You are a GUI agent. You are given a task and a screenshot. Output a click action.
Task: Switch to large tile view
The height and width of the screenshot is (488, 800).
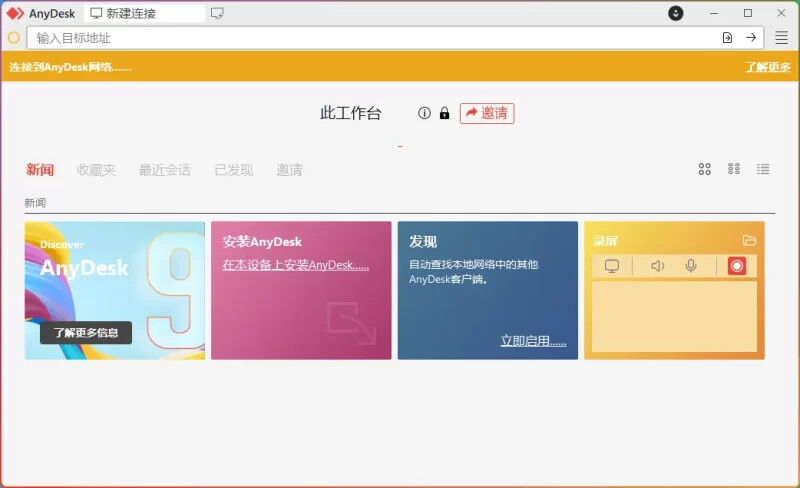click(x=704, y=169)
